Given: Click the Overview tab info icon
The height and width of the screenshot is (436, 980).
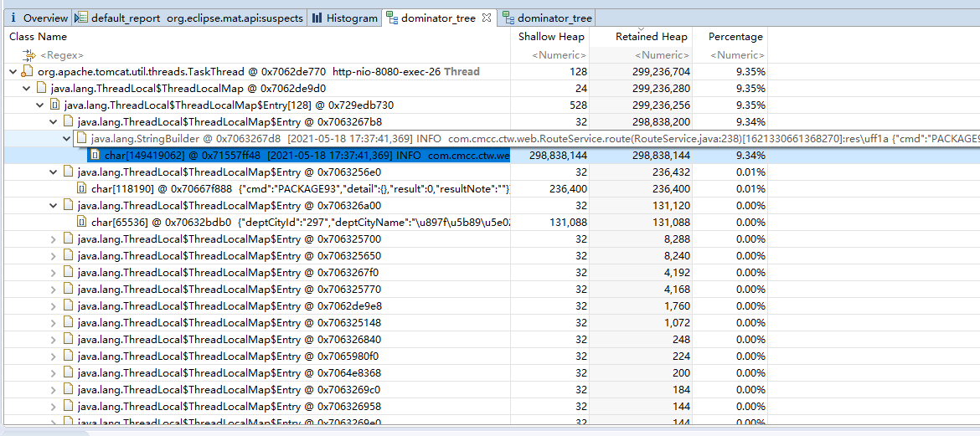Looking at the screenshot, I should click(x=13, y=18).
